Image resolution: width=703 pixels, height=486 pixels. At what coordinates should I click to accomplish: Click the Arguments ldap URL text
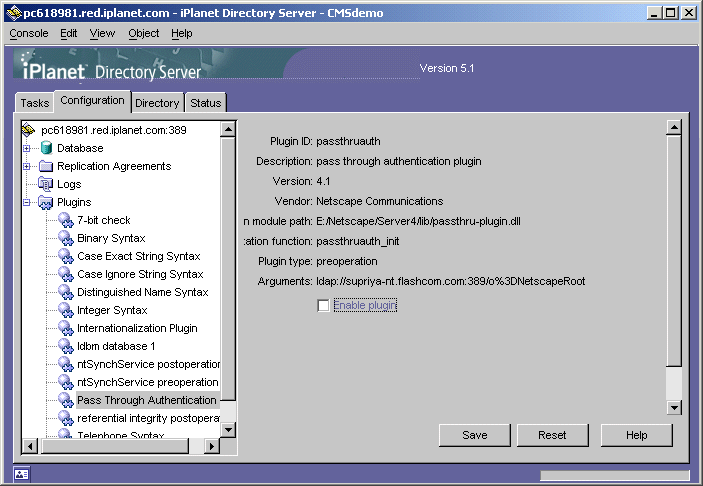point(451,281)
